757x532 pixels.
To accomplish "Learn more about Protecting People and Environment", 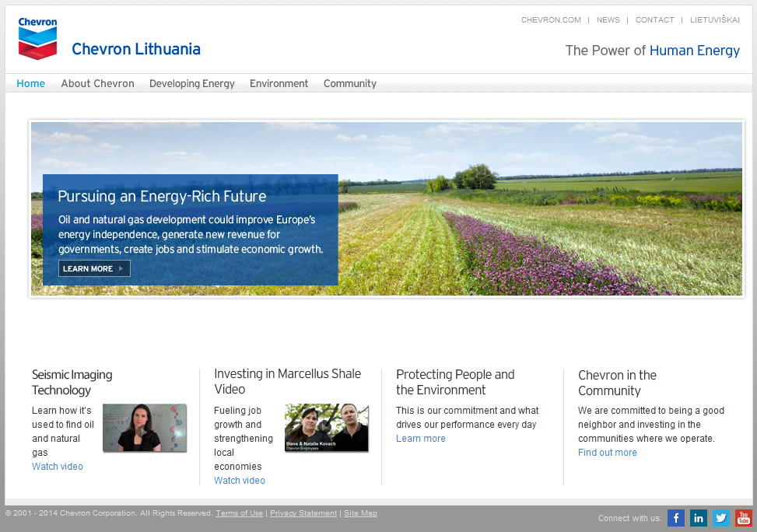I will [420, 439].
